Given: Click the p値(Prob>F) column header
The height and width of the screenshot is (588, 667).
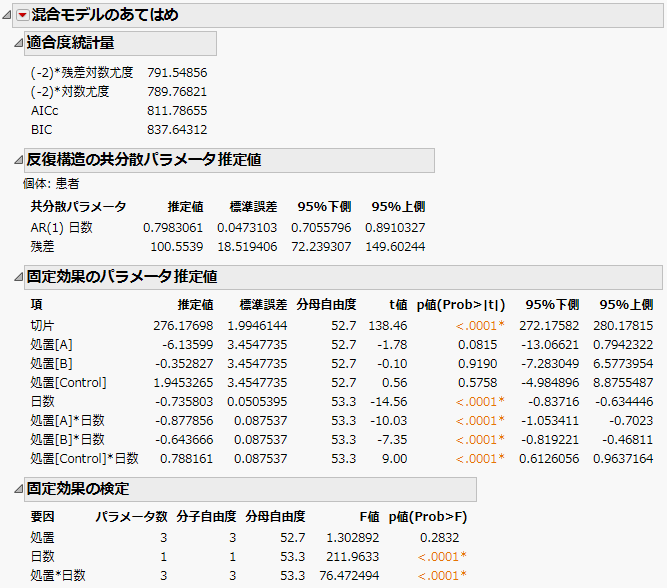Looking at the screenshot, I should [x=428, y=517].
